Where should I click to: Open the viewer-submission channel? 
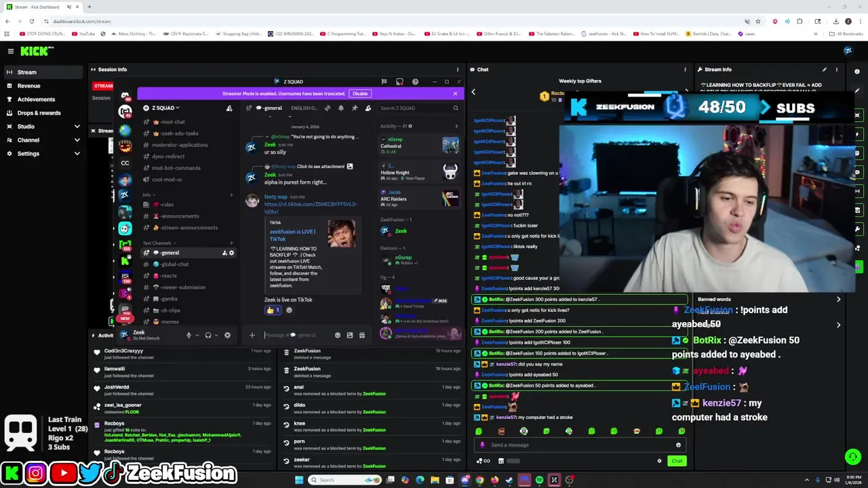click(187, 287)
